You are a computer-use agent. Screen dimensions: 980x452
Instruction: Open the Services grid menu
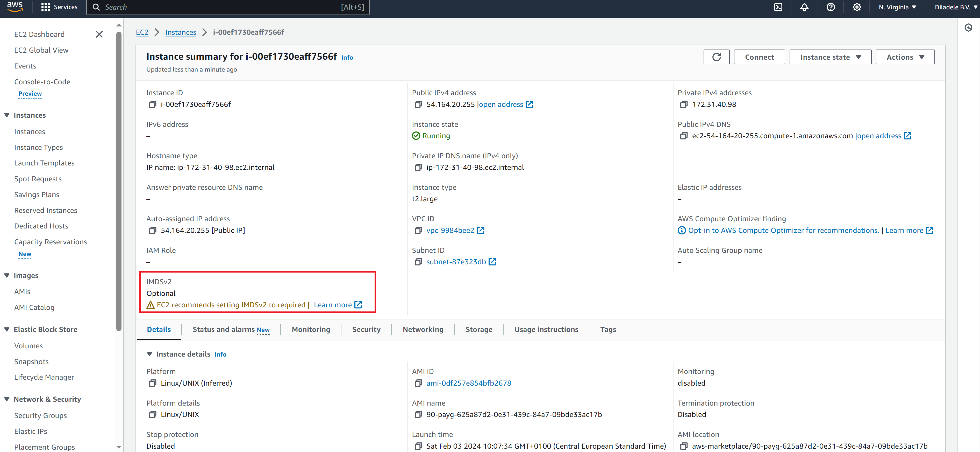(59, 7)
